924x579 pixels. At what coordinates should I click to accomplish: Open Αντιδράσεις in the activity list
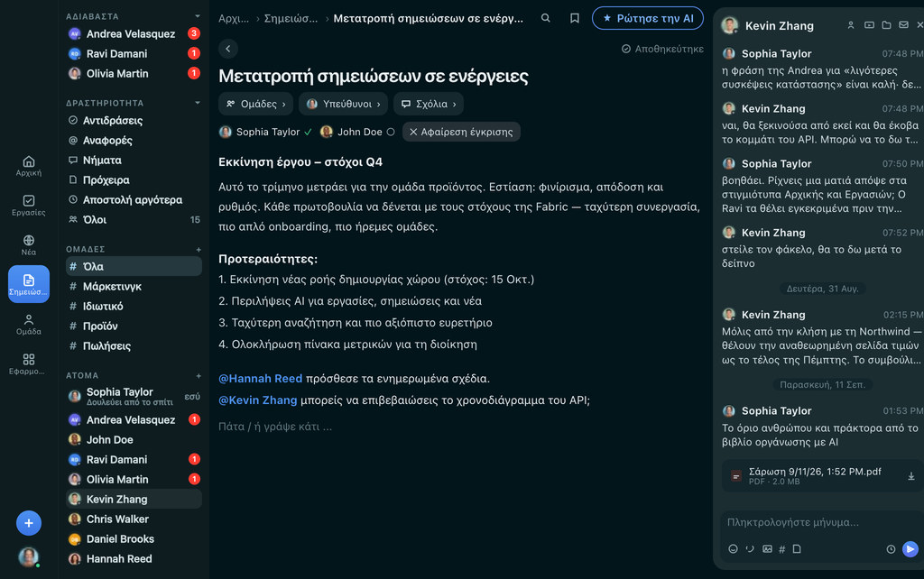click(x=134, y=120)
